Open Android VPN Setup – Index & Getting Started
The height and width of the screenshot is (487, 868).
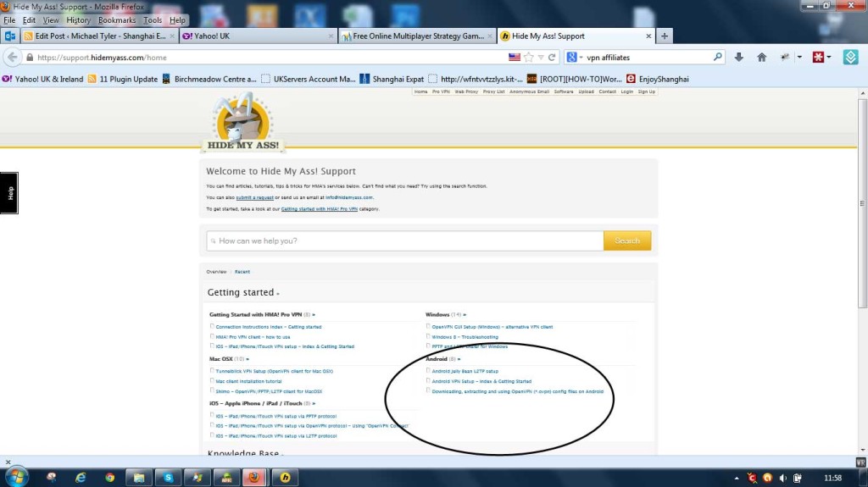[x=481, y=381]
